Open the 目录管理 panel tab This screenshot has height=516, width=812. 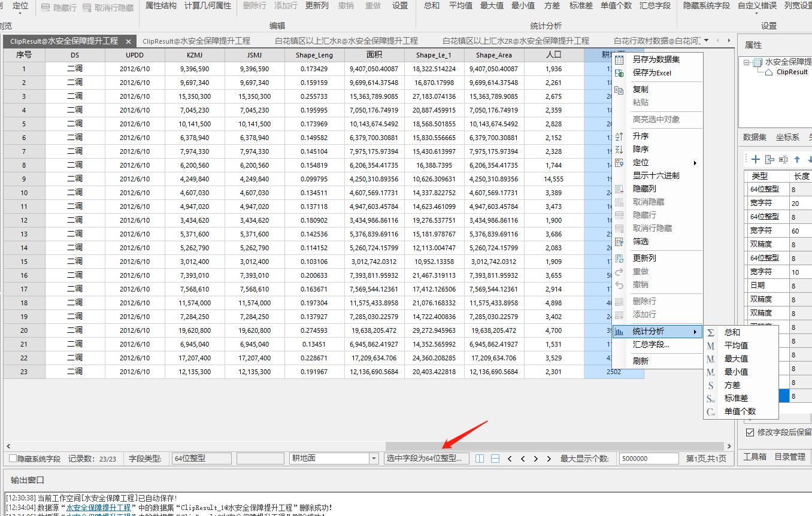(790, 457)
